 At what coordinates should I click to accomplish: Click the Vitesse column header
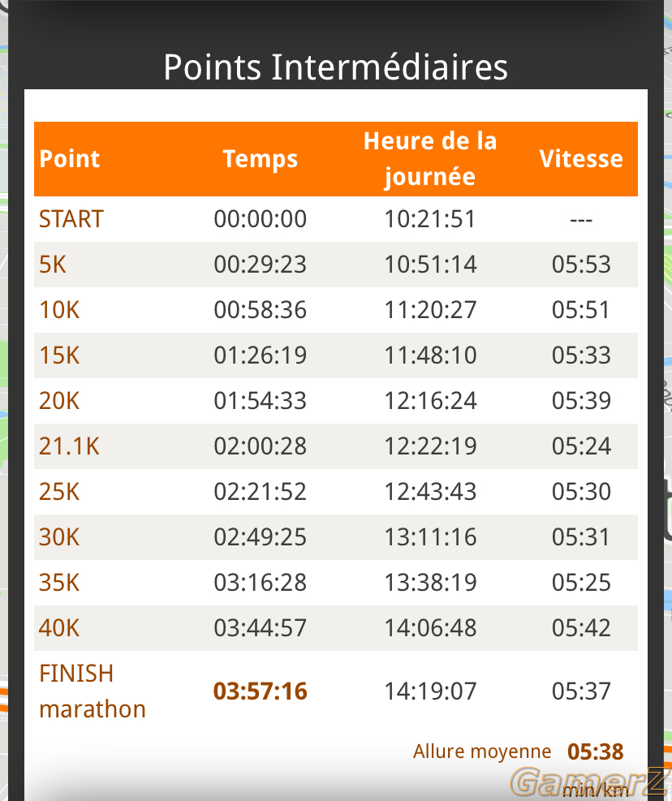[581, 159]
